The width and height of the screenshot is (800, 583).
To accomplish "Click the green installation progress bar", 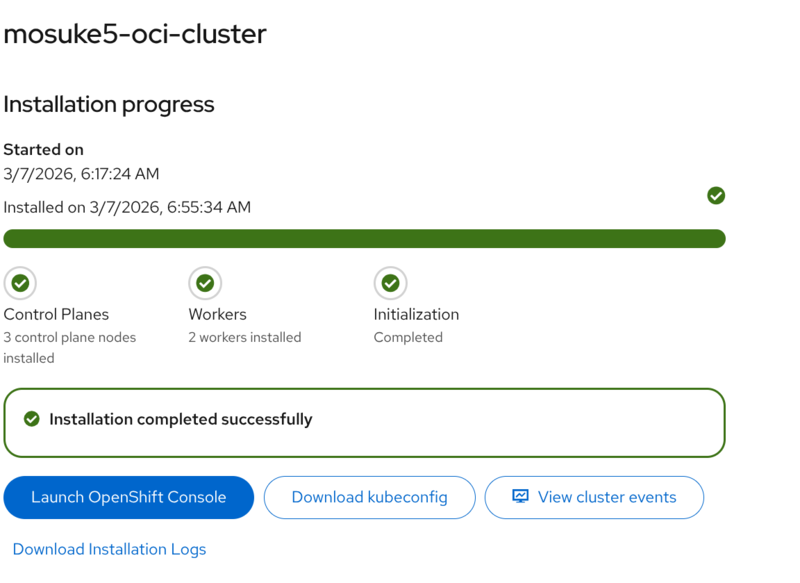I will pos(364,238).
